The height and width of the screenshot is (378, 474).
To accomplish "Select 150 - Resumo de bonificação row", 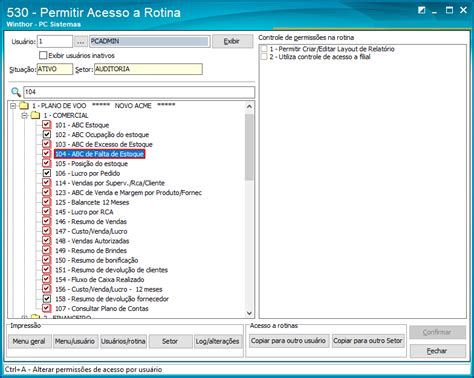I will (x=96, y=260).
